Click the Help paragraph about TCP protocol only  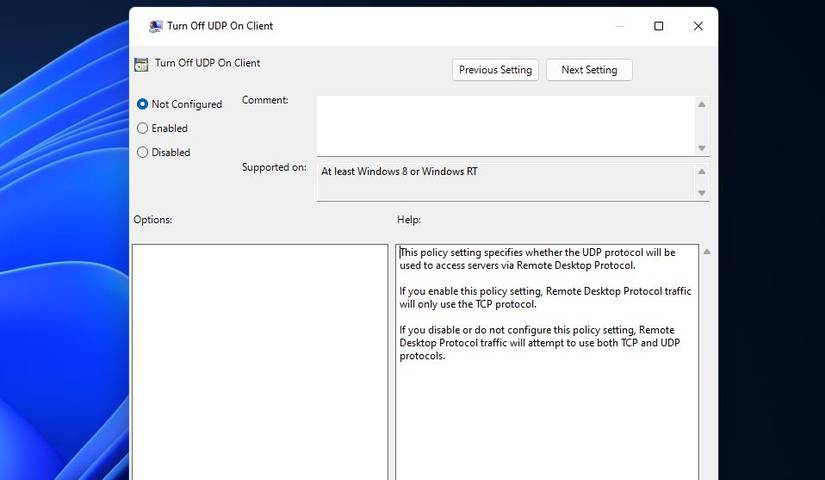[x=545, y=297]
